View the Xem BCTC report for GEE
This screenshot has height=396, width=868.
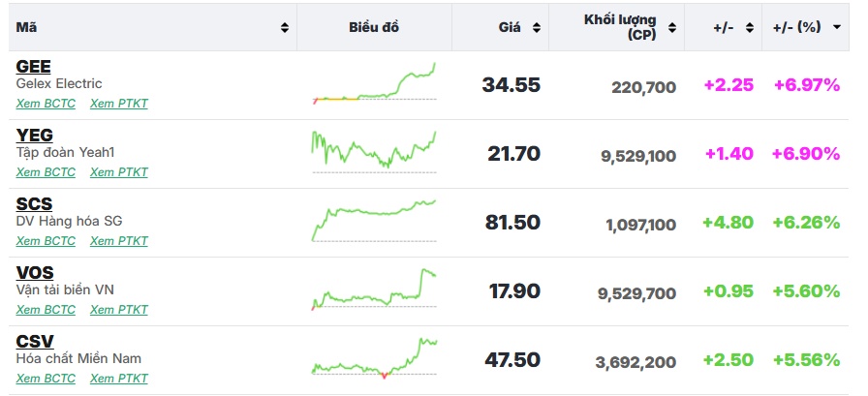click(x=46, y=104)
